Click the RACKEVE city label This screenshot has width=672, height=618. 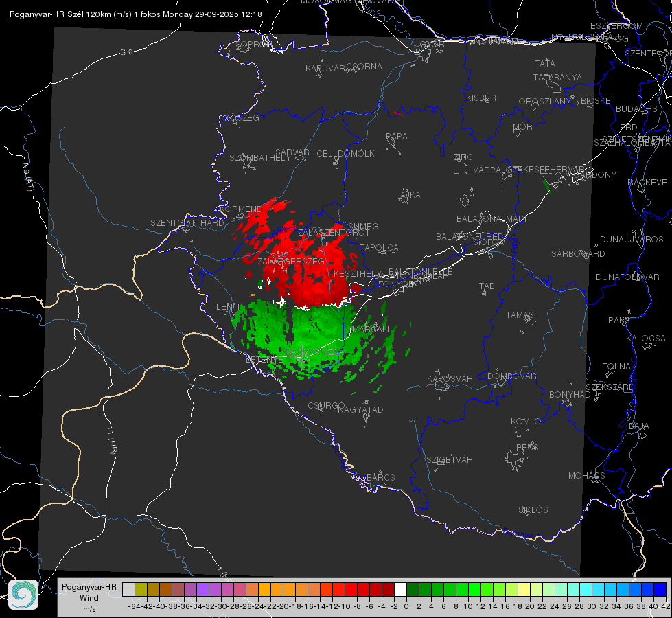(x=647, y=183)
